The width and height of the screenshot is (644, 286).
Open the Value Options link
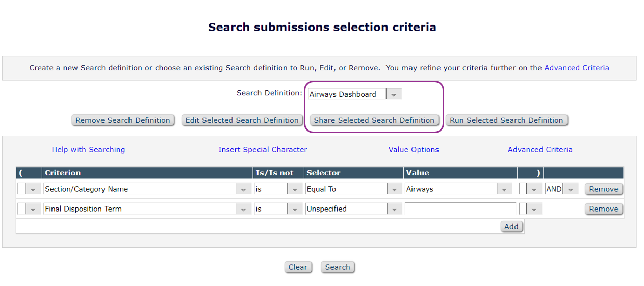(414, 150)
